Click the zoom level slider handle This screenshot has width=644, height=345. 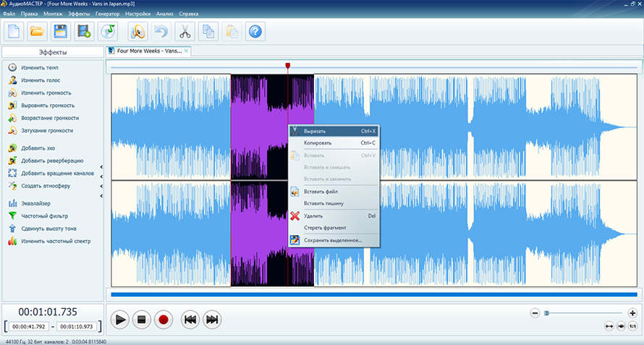pyautogui.click(x=546, y=312)
